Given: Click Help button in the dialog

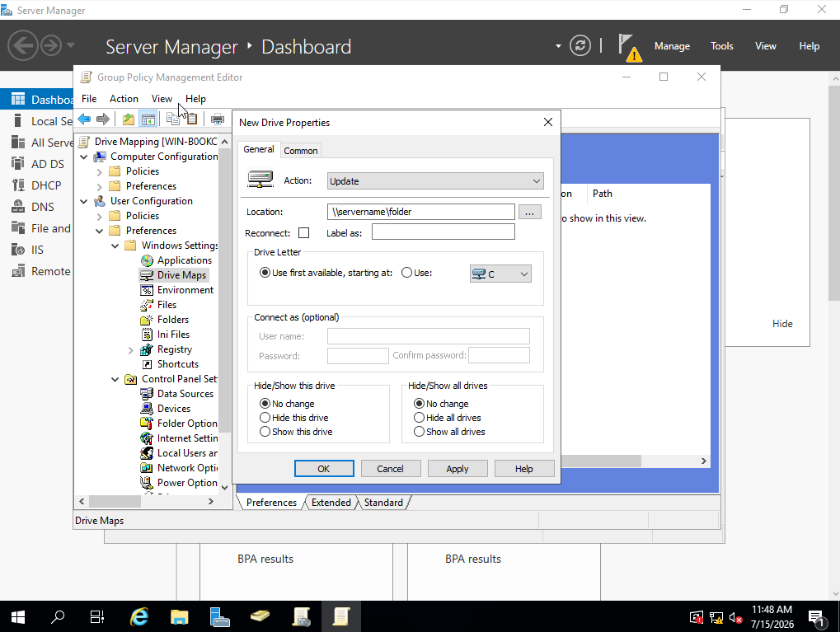Looking at the screenshot, I should tap(524, 469).
